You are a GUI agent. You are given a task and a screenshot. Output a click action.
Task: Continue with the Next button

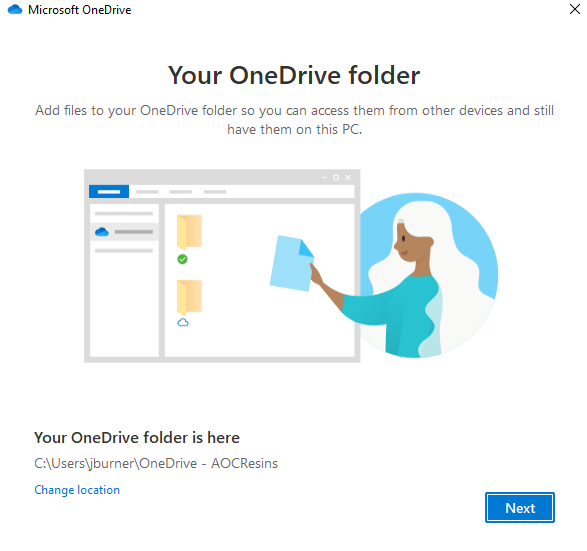(x=520, y=508)
